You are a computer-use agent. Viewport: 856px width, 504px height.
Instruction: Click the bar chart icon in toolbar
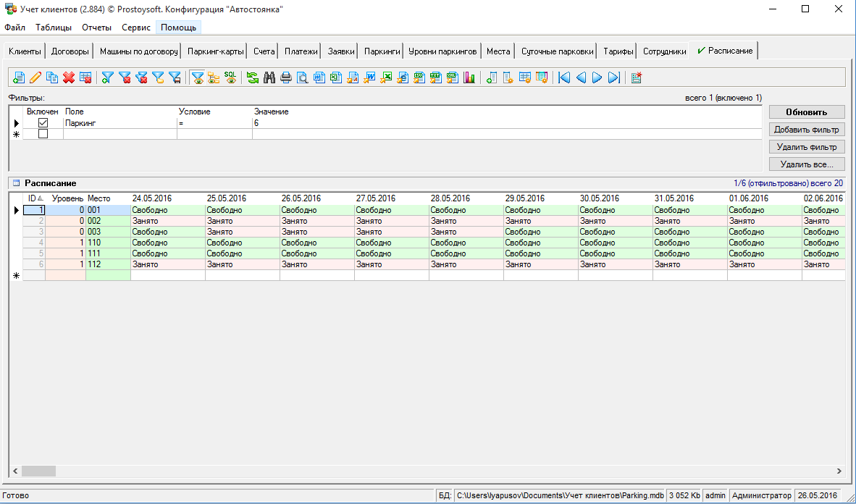[x=469, y=77]
